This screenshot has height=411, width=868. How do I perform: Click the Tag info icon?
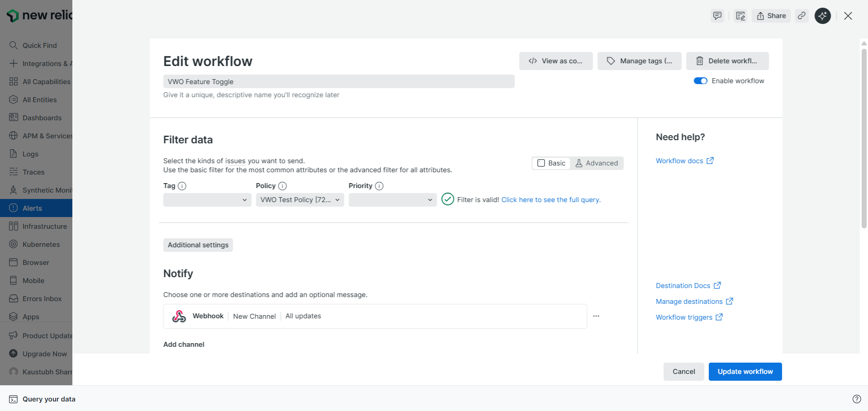(x=182, y=186)
